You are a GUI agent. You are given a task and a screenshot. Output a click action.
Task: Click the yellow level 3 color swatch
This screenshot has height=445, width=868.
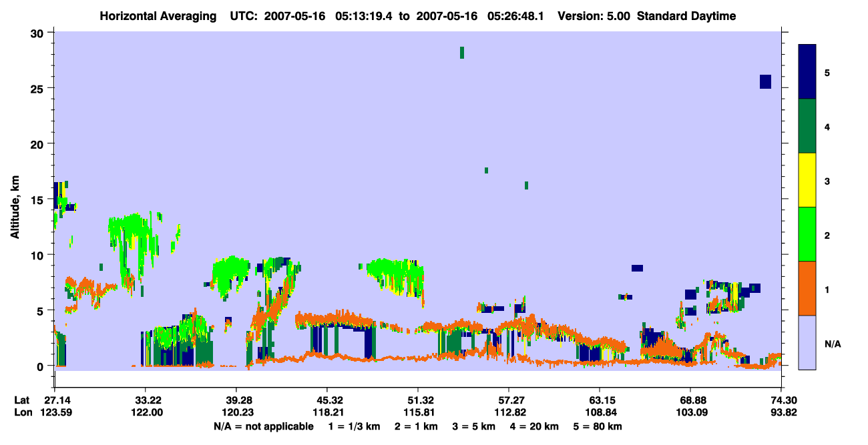click(807, 180)
